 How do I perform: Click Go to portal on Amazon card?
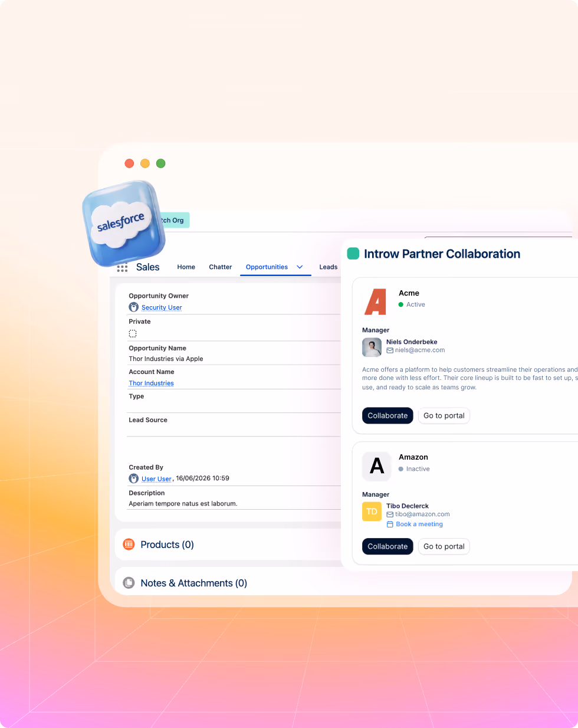[x=444, y=547]
